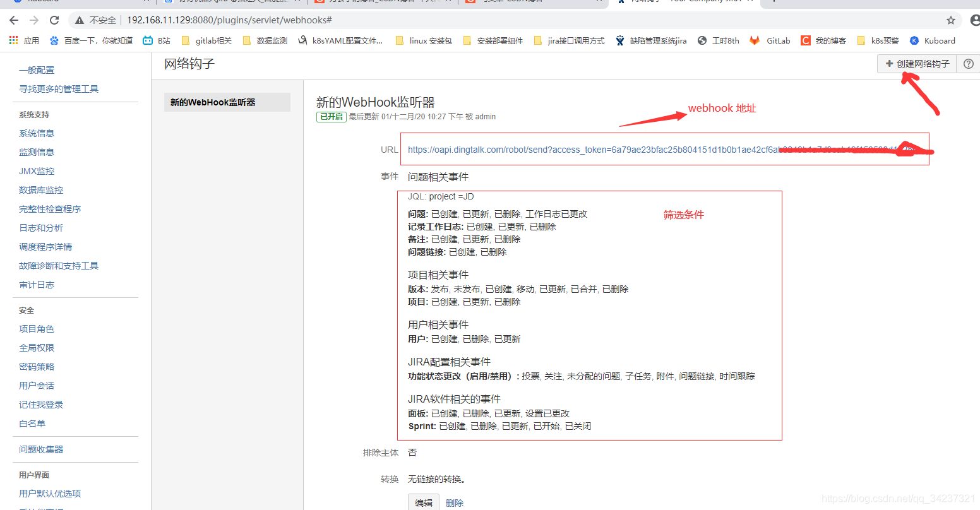Open 数据库监控 sidebar link
This screenshot has width=980, height=510.
41,190
